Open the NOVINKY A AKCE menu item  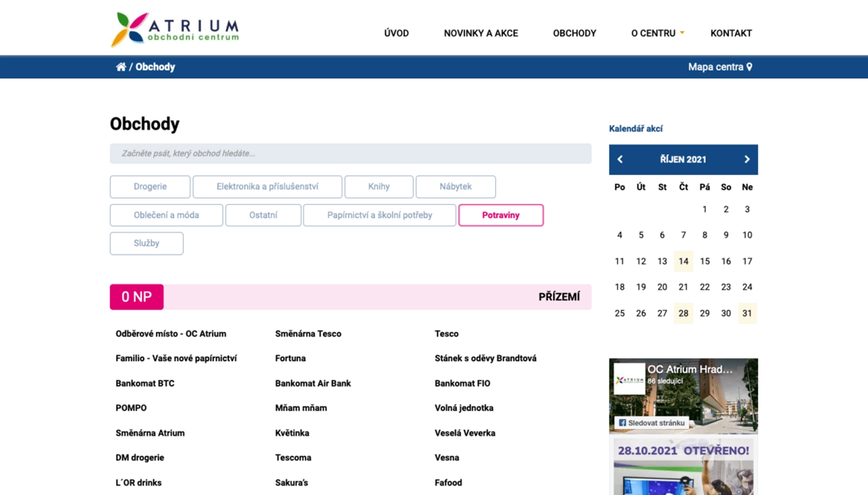[481, 33]
